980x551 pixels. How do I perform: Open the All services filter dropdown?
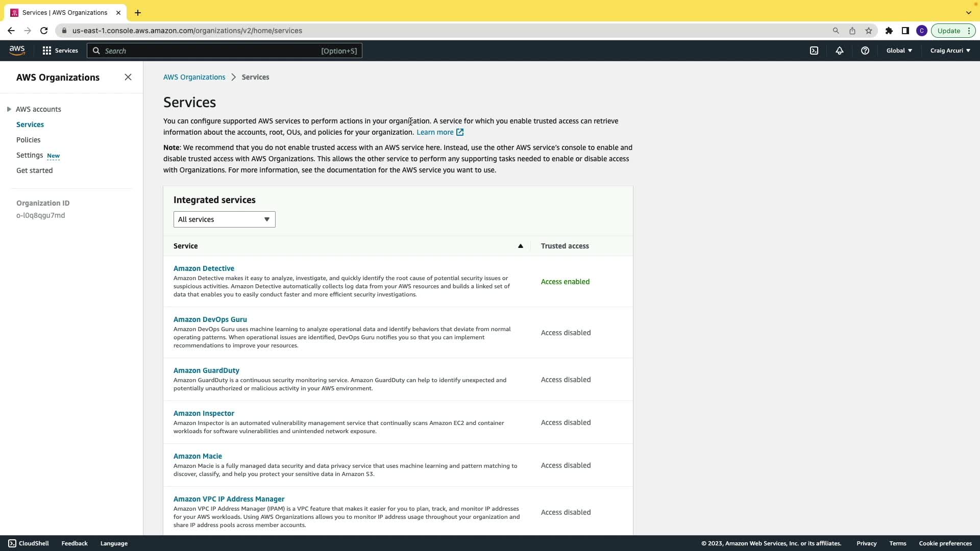[224, 219]
